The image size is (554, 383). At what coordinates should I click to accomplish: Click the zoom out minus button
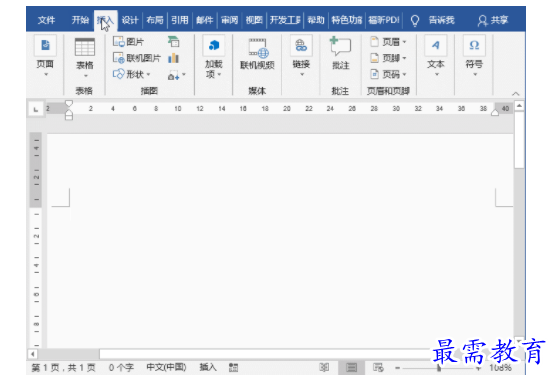point(397,368)
